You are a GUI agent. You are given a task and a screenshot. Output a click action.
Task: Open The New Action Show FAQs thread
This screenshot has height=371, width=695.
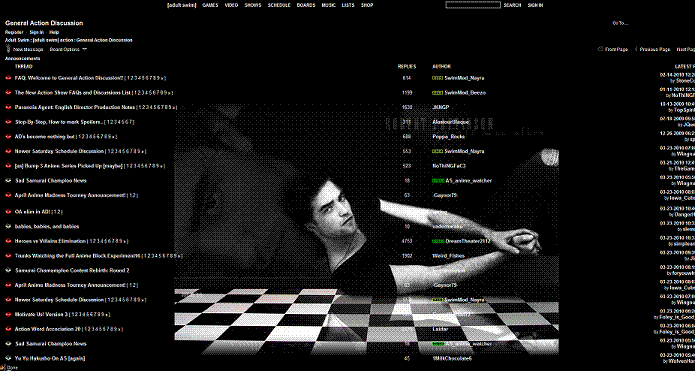click(73, 93)
